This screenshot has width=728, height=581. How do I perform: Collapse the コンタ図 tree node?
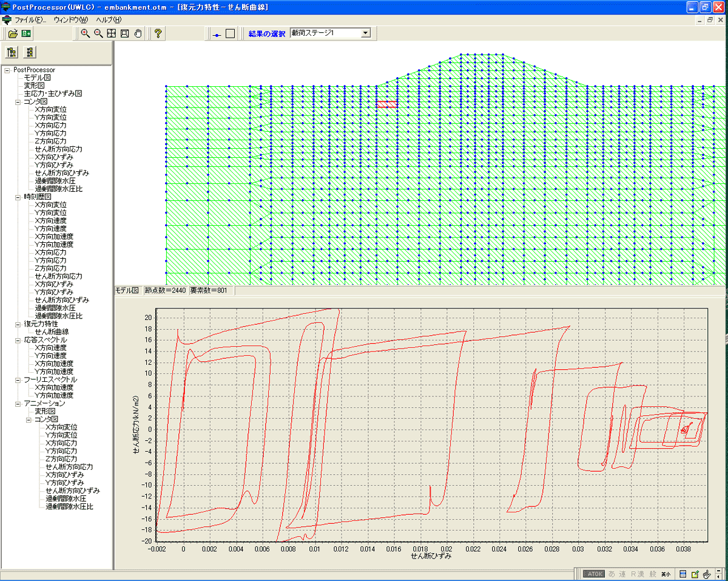pyautogui.click(x=18, y=102)
